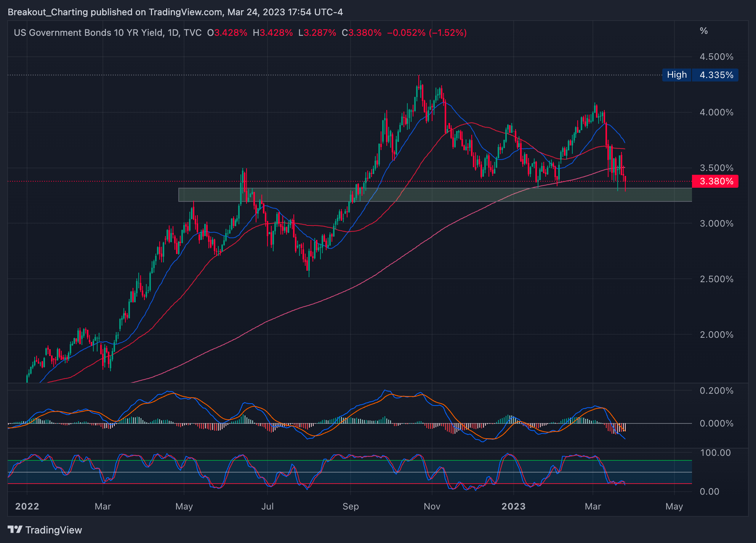
Task: Click the close value C3.380% in legend
Action: pyautogui.click(x=361, y=33)
